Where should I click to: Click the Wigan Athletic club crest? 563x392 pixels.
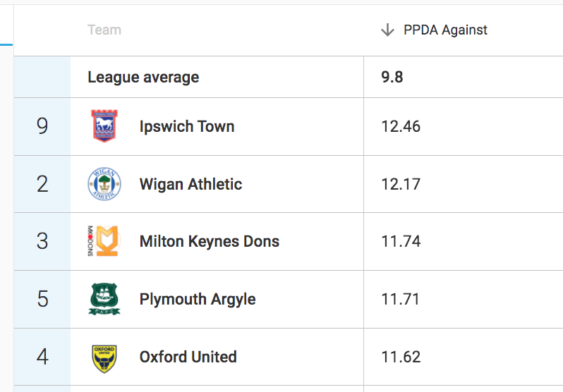click(104, 184)
